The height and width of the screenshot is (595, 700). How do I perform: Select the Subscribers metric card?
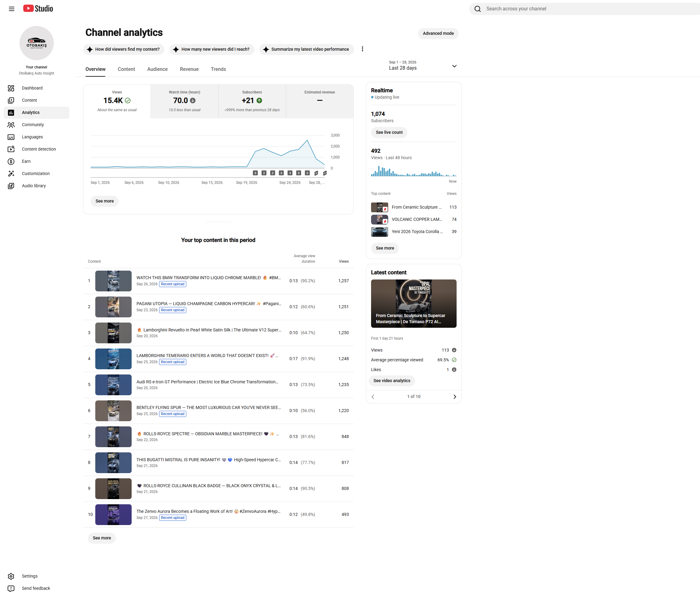(252, 101)
